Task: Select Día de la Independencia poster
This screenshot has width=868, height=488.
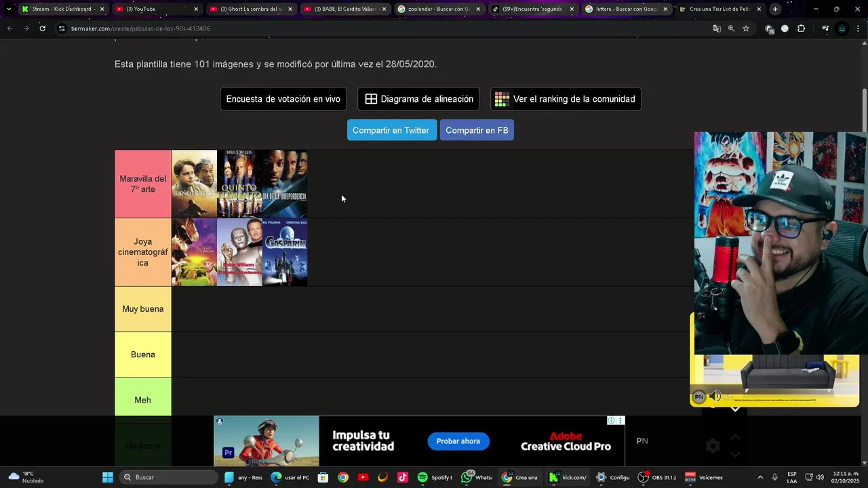Action: (x=285, y=184)
